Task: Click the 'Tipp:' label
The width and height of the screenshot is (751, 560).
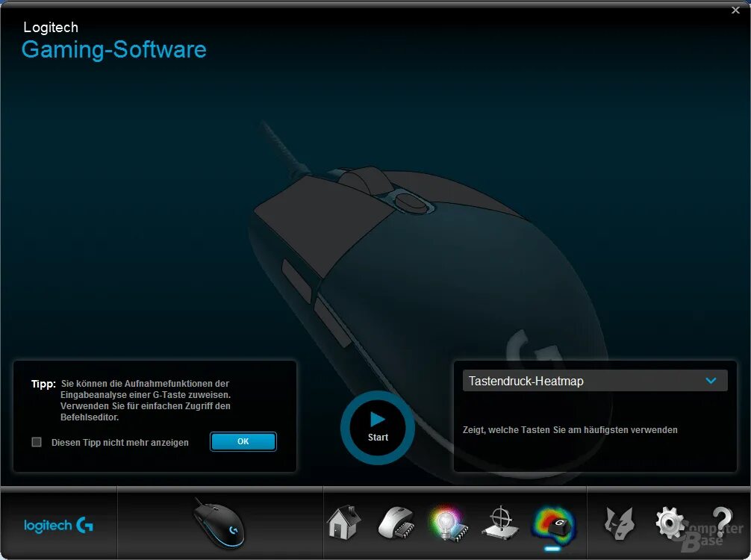Action: (x=43, y=385)
